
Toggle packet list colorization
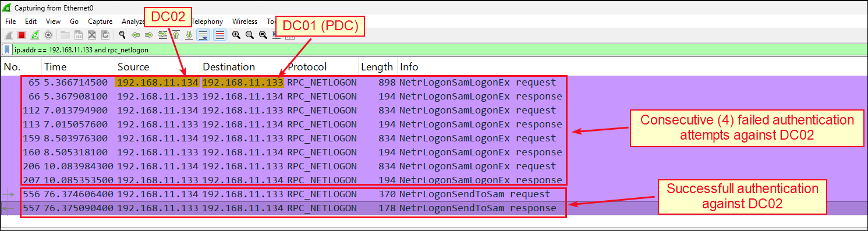[219, 35]
